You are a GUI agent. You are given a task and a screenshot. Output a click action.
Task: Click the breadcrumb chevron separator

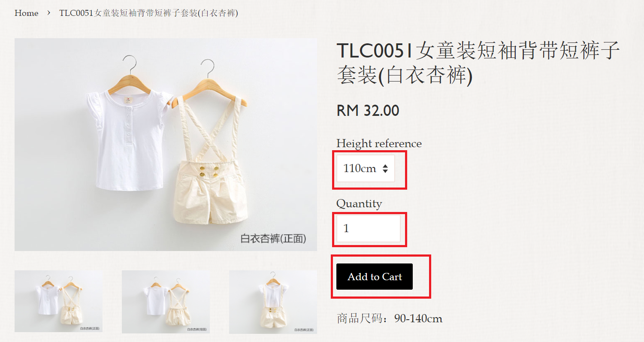[49, 13]
